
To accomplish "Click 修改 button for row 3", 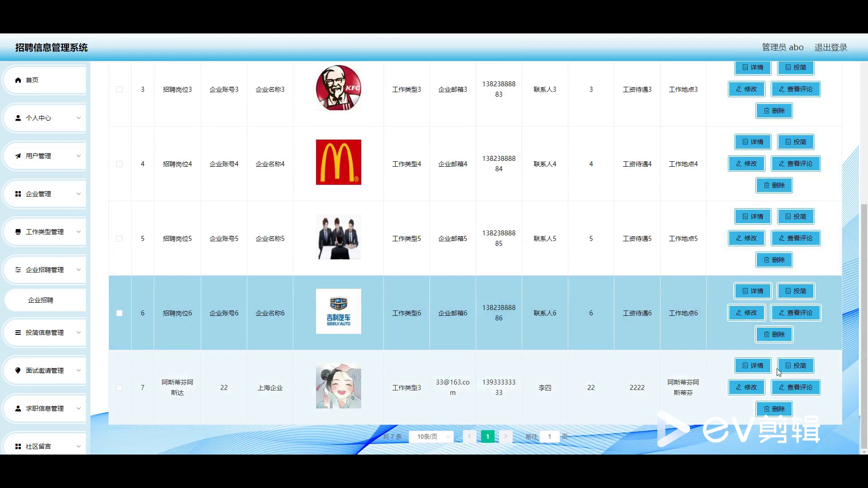I will coord(746,89).
